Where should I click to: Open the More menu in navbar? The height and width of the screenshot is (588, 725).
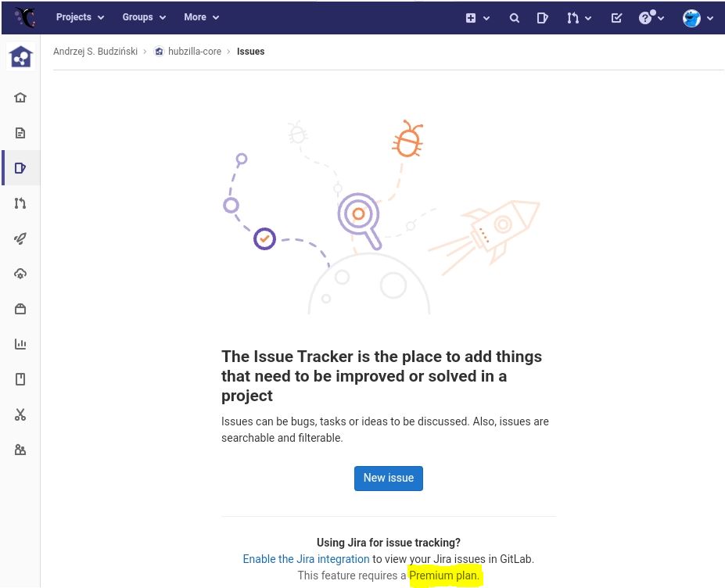201,17
